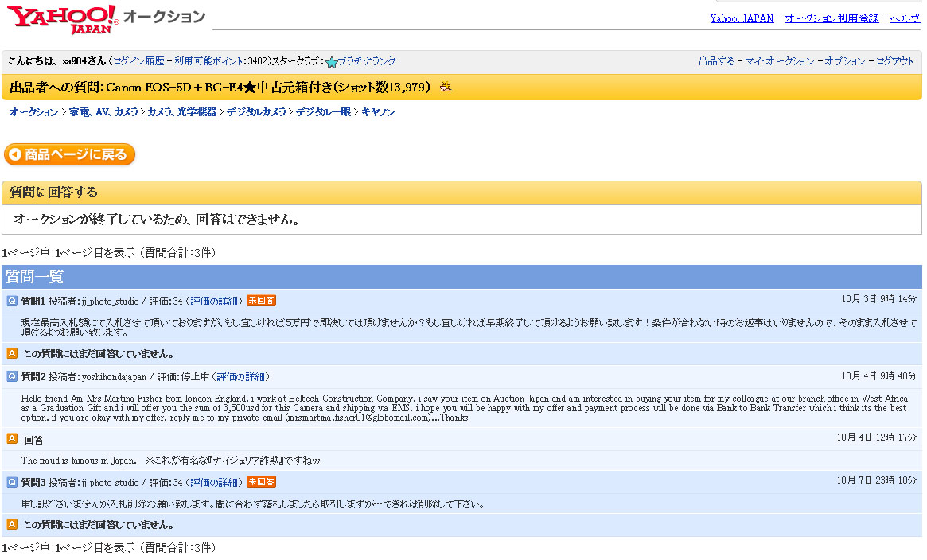Click the 質問1 question body text

point(469,327)
